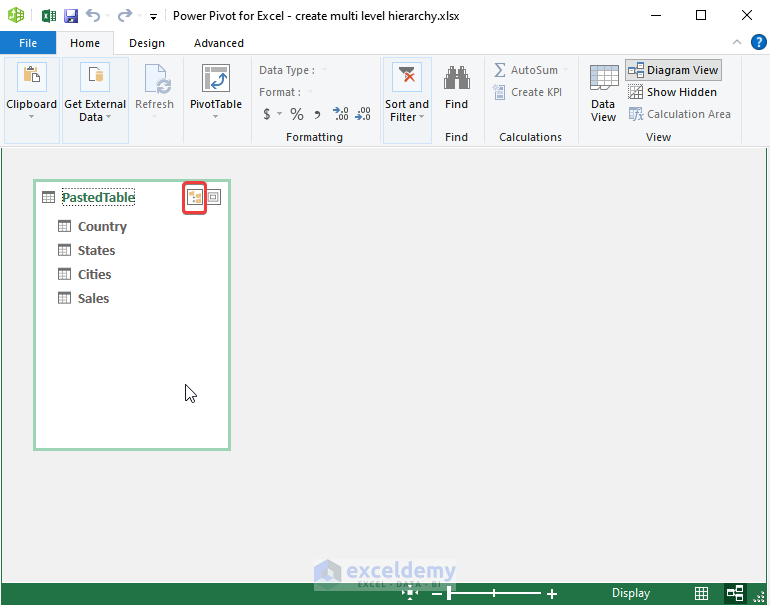Viewport: 770px width, 606px height.
Task: Switch to the Design tab
Action: 147,43
